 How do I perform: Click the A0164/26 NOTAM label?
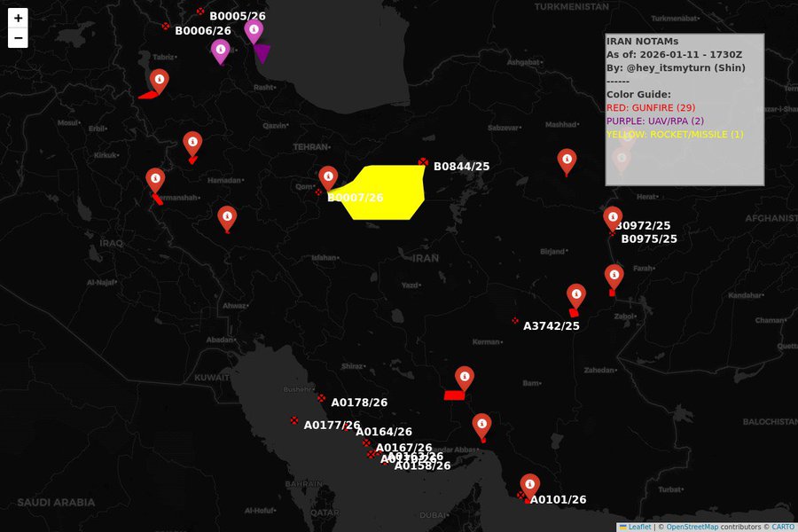384,432
